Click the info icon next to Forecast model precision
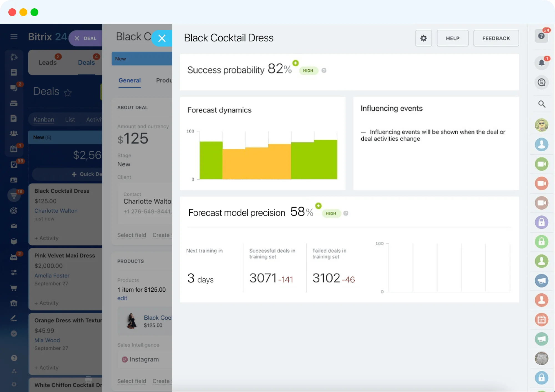The height and width of the screenshot is (392, 555). pyautogui.click(x=346, y=213)
